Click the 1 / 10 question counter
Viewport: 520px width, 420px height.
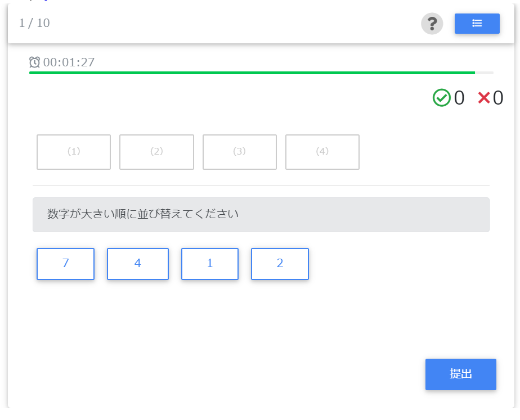click(34, 23)
